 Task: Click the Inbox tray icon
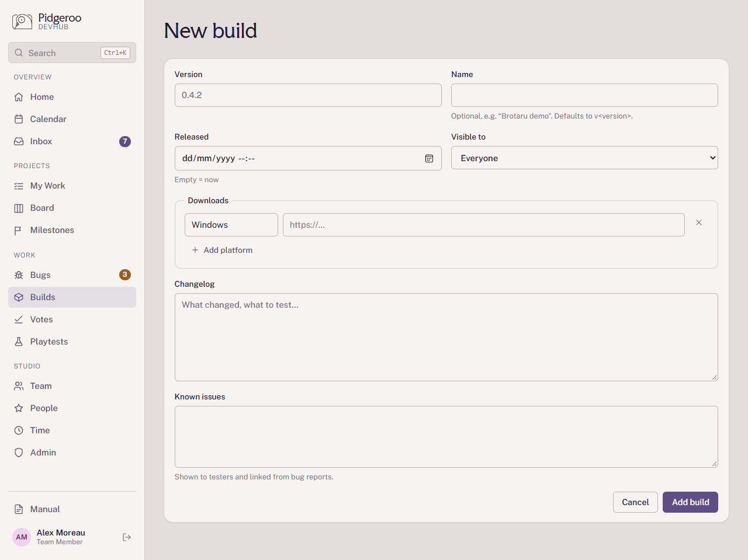click(19, 141)
